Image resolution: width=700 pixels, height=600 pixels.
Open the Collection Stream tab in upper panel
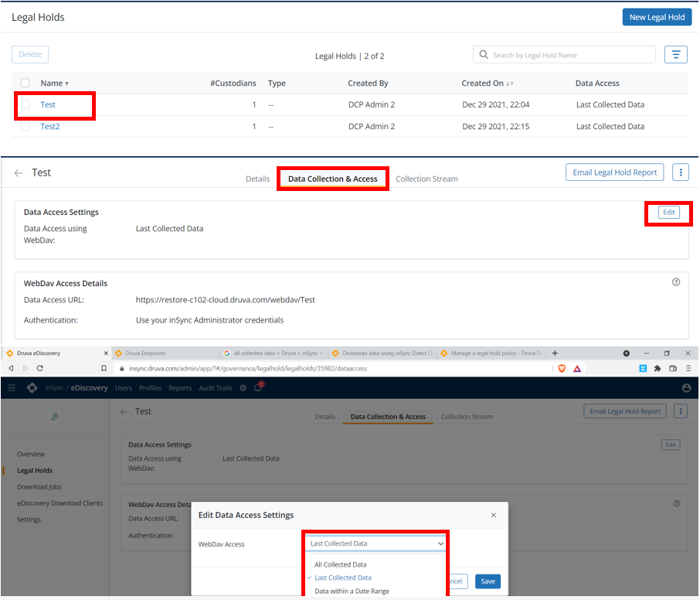click(426, 179)
